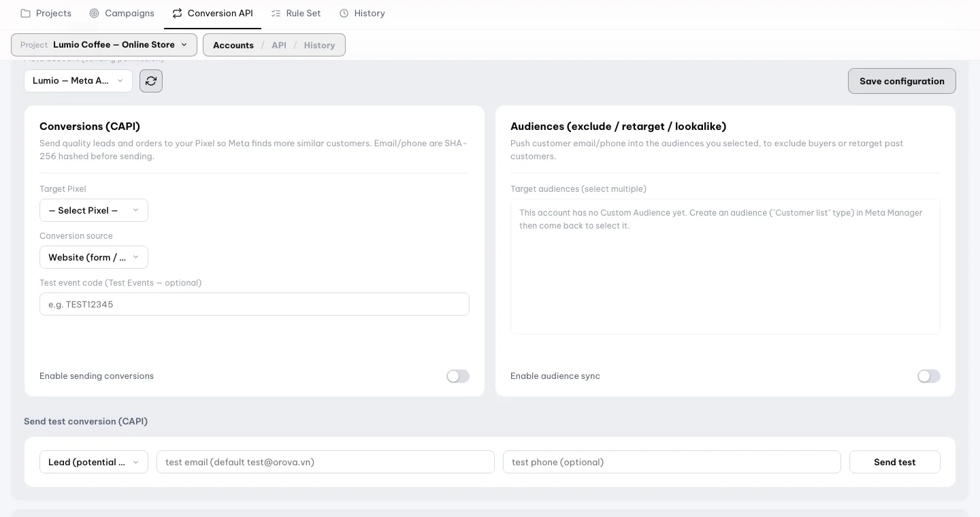This screenshot has height=517, width=980.
Task: Open the Select Pixel dropdown
Action: coord(94,210)
